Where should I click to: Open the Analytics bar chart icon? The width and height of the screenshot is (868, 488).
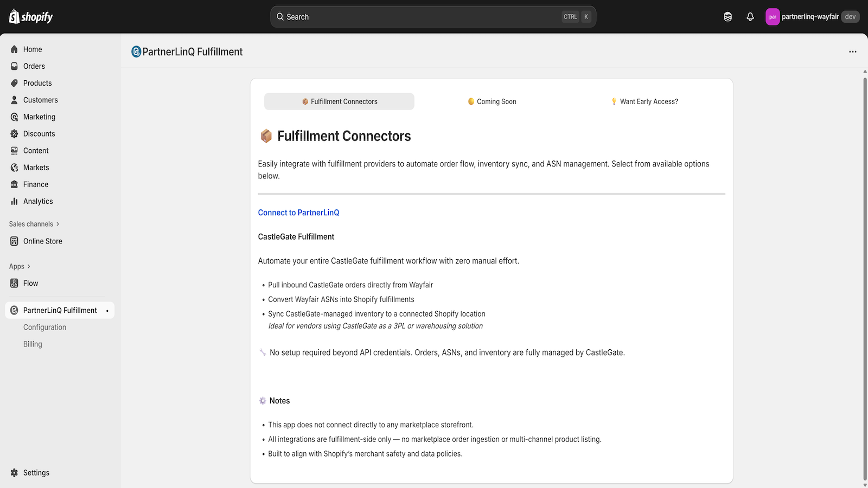15,201
